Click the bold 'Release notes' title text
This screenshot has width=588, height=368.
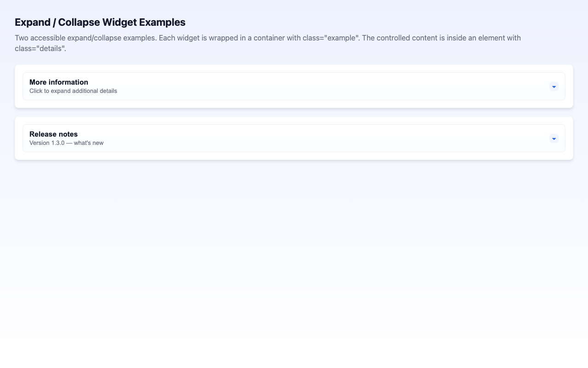point(53,134)
